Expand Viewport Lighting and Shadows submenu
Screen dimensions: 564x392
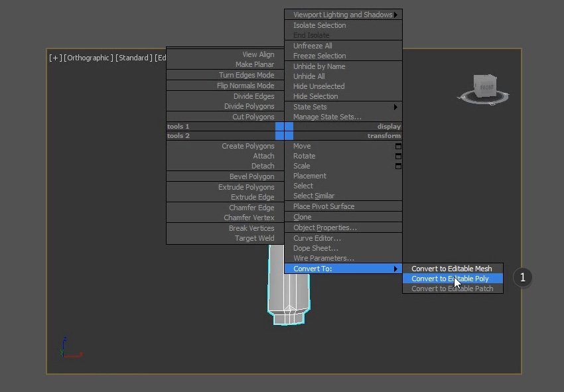pyautogui.click(x=343, y=15)
